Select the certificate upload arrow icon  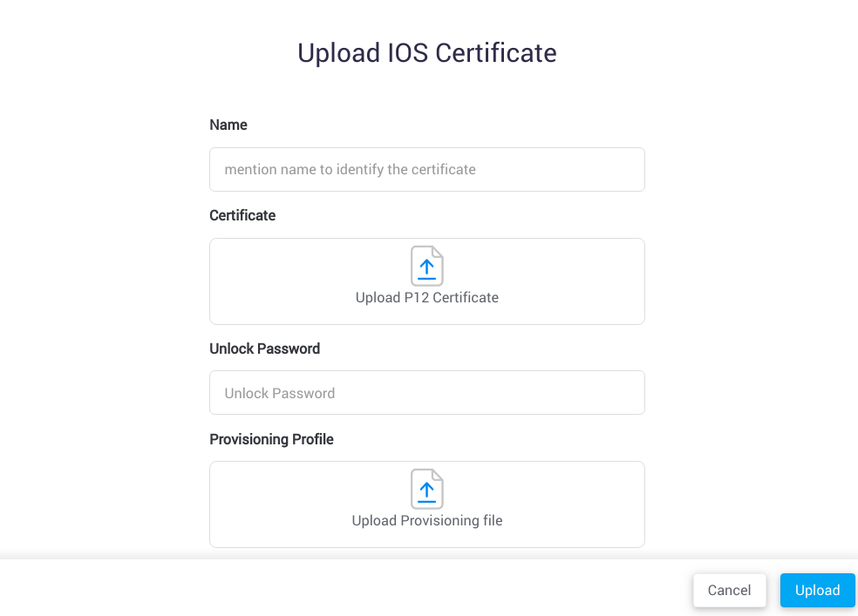[x=426, y=267]
